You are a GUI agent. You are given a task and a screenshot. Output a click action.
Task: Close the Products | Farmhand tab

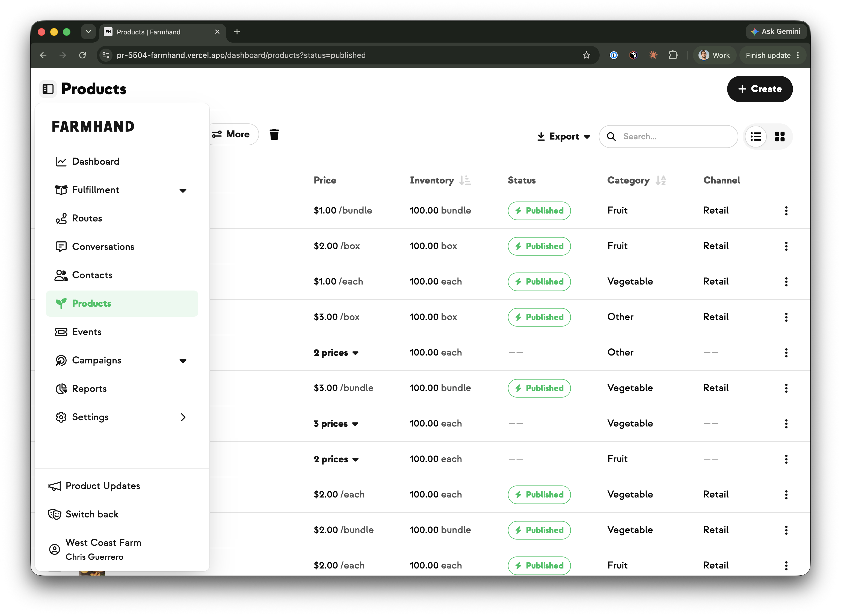tap(217, 32)
